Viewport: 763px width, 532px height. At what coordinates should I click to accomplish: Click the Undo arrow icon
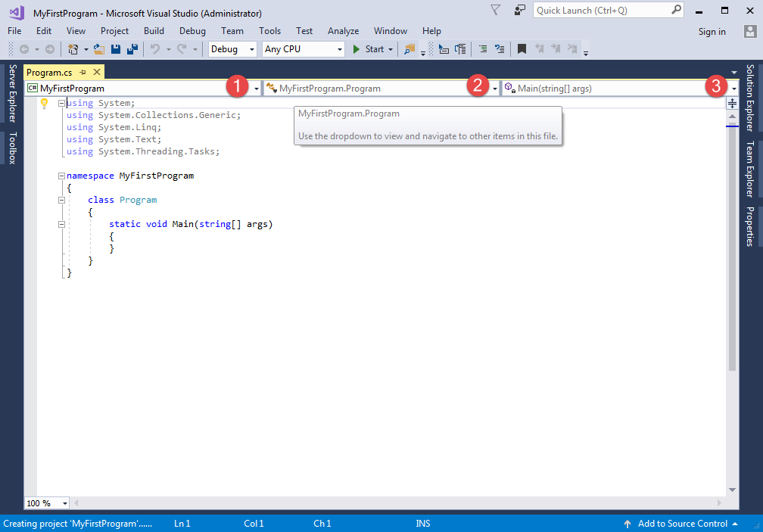pyautogui.click(x=155, y=49)
